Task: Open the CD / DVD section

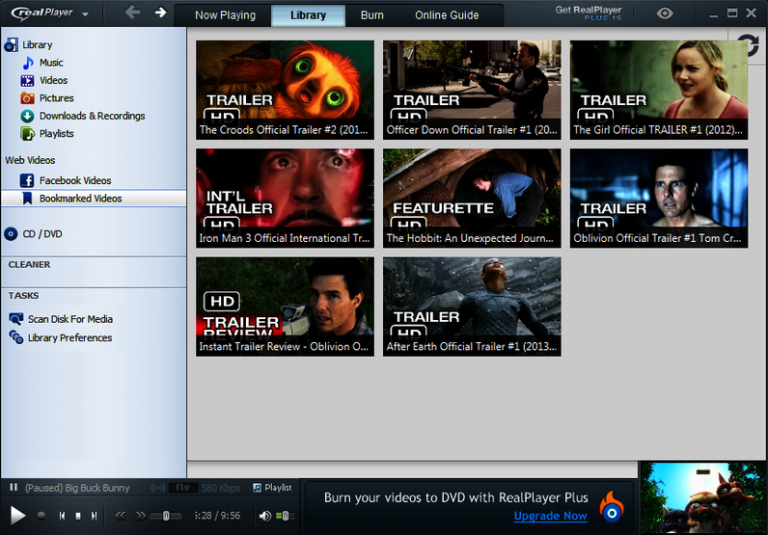Action: (x=42, y=234)
